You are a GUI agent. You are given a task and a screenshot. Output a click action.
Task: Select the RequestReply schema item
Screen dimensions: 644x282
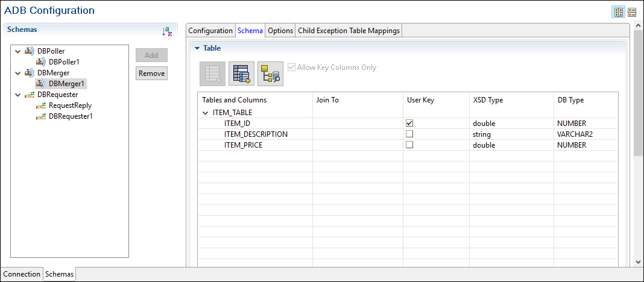tap(70, 105)
